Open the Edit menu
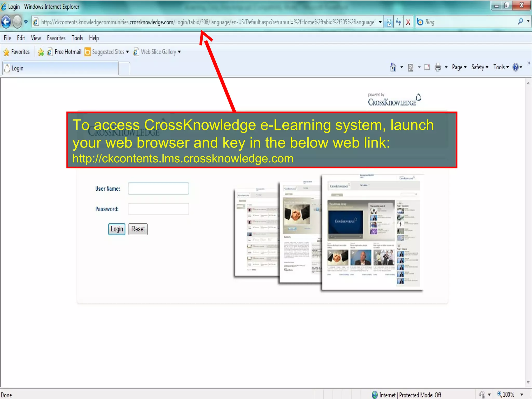Image resolution: width=532 pixels, height=399 pixels. tap(21, 38)
